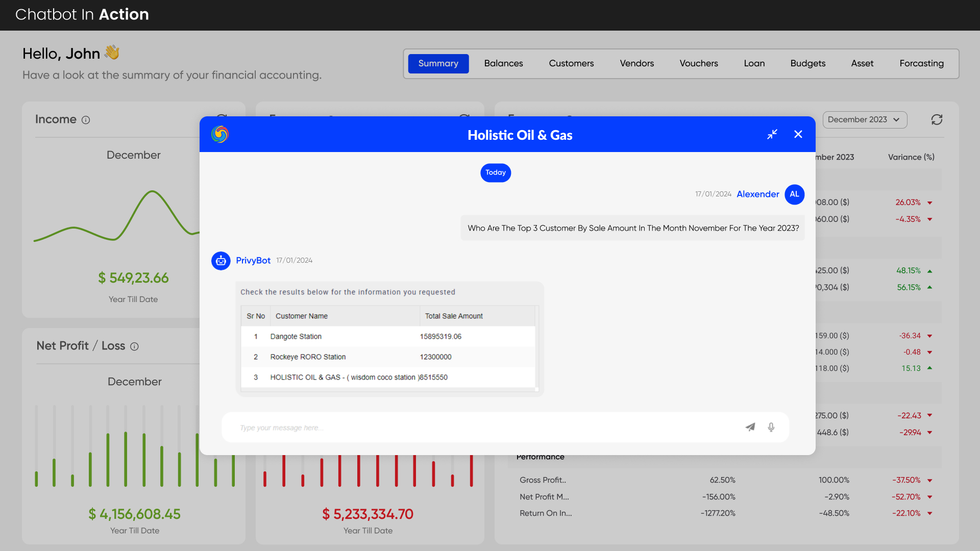Click the PrivyBot robot avatar icon
This screenshot has height=551, width=980.
tap(220, 261)
